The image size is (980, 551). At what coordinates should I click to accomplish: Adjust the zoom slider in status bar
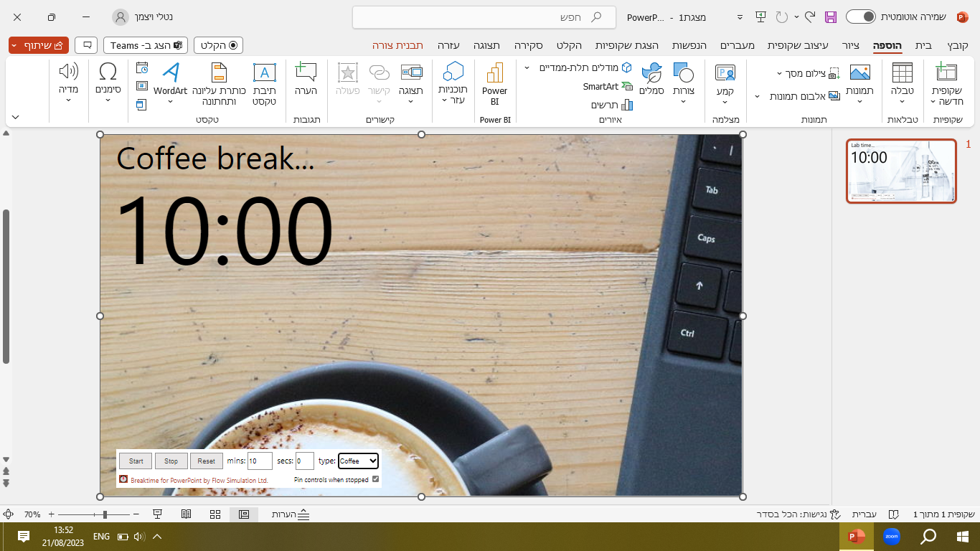click(x=105, y=514)
